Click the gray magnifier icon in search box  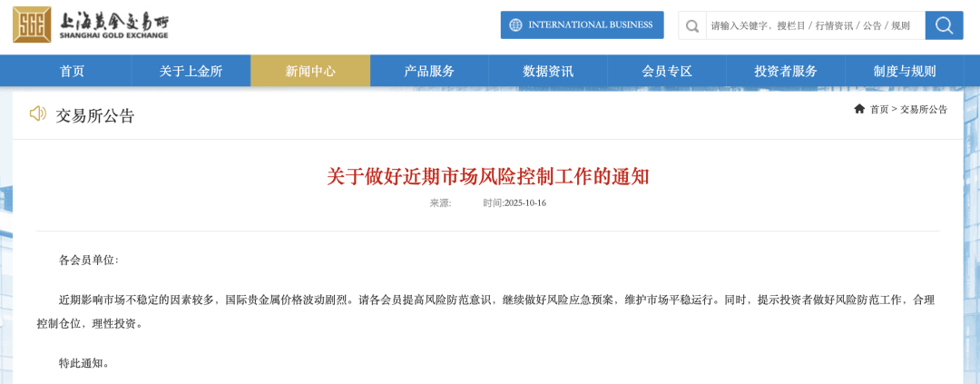coord(692,25)
